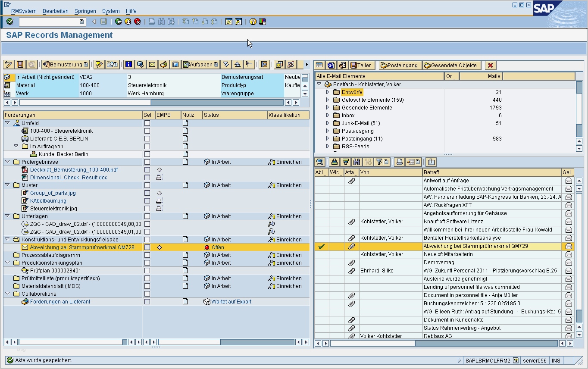Viewport: 588px width, 369px height.
Task: Click the envelope mail icon in left toolbar
Action: tap(152, 65)
